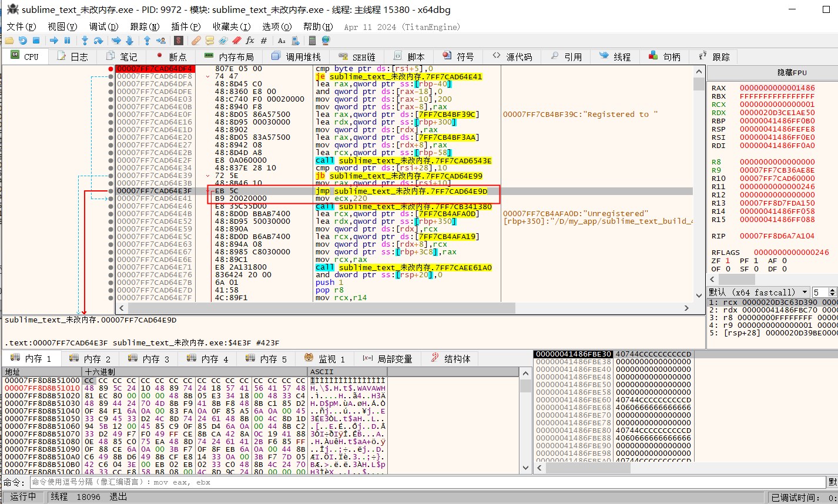
Task: Open the 调试(D) menu
Action: pyautogui.click(x=103, y=27)
